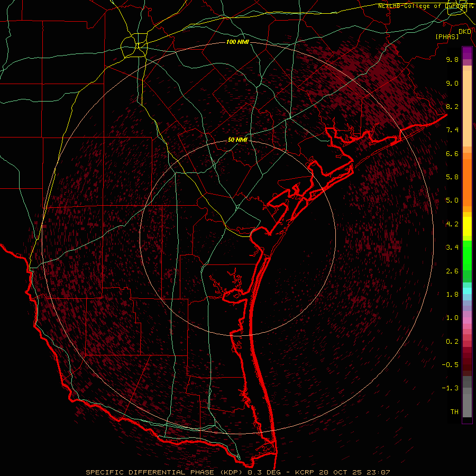Click the "100 NMI" range ring label
Viewport: 476px width, 476px height.
[x=237, y=42]
